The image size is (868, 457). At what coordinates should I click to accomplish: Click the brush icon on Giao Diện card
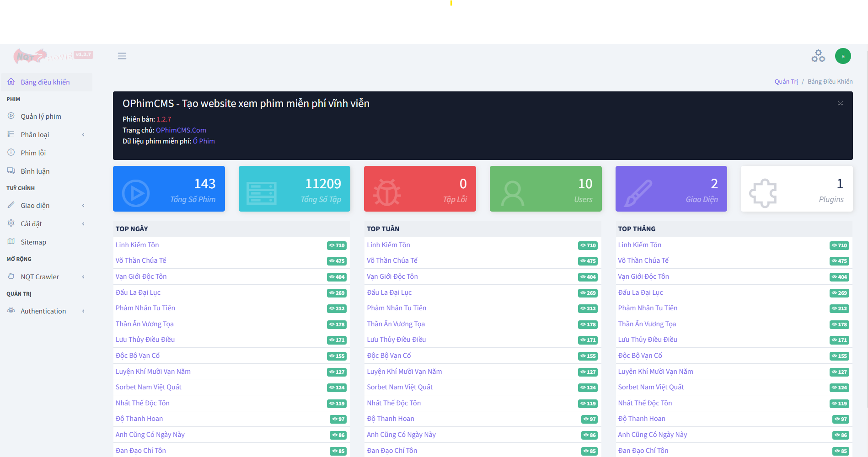click(x=638, y=193)
